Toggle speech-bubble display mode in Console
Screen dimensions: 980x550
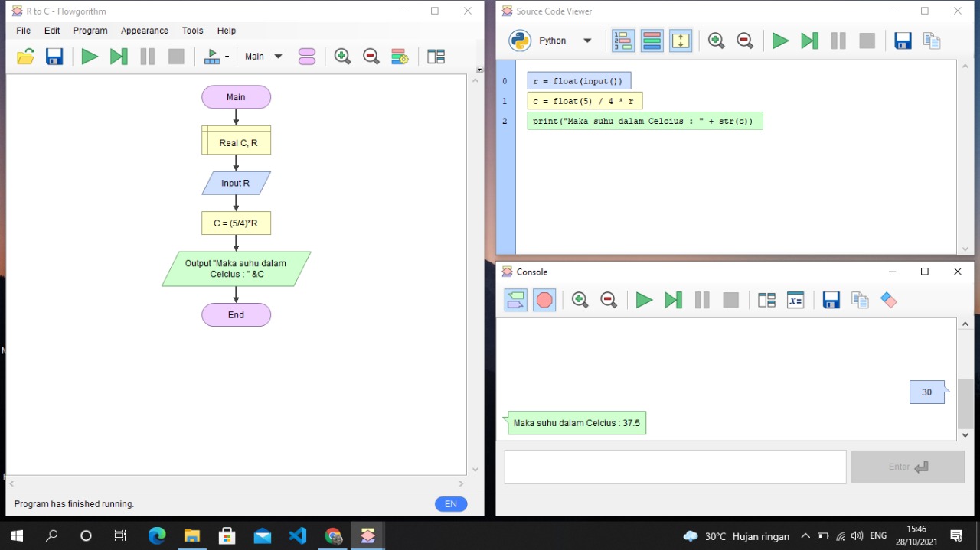tap(515, 300)
